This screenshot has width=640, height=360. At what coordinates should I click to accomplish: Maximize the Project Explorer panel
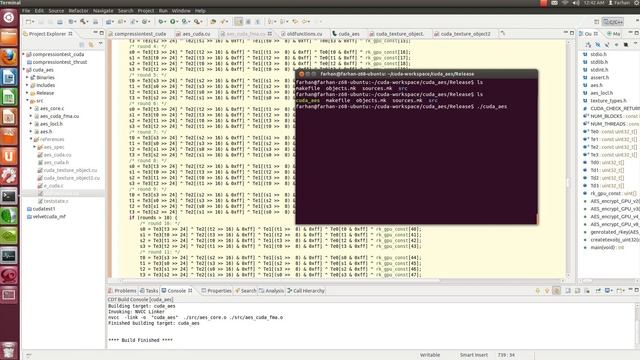click(102, 33)
